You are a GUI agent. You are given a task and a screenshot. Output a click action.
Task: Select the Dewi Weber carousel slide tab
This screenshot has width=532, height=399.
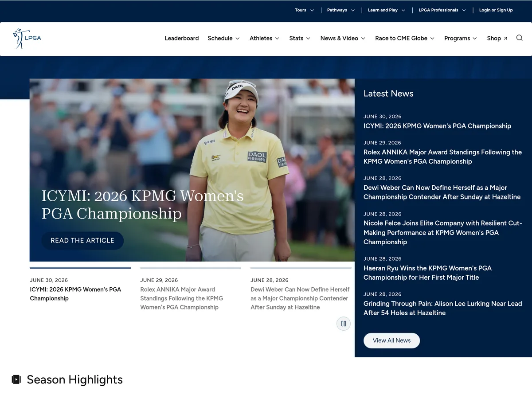pyautogui.click(x=301, y=289)
